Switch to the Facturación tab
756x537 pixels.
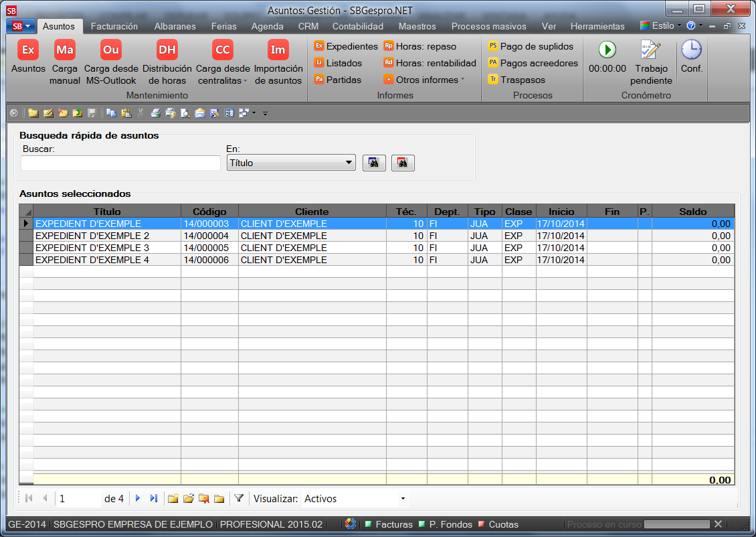(x=114, y=26)
